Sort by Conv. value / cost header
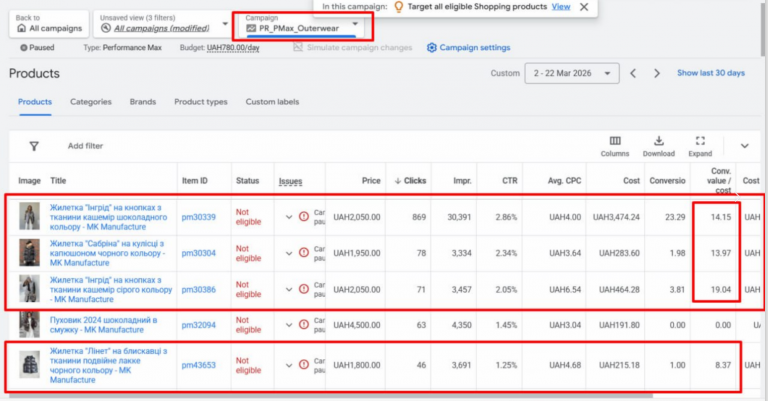The height and width of the screenshot is (401, 768). coord(720,181)
